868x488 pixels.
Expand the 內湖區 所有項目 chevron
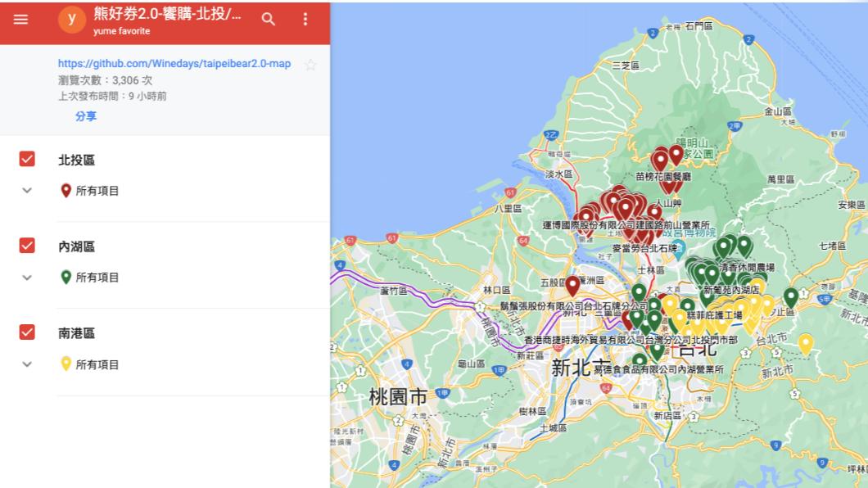click(26, 278)
